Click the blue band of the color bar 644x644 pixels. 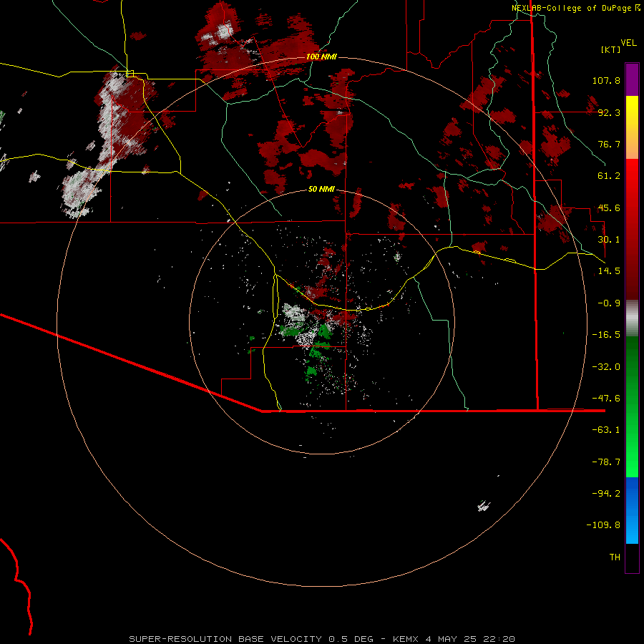632,510
